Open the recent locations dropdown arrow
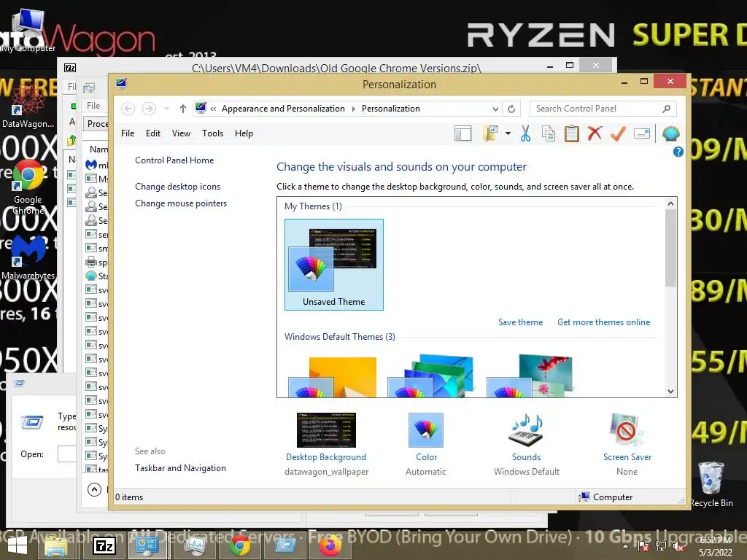Image resolution: width=747 pixels, height=560 pixels. click(166, 109)
